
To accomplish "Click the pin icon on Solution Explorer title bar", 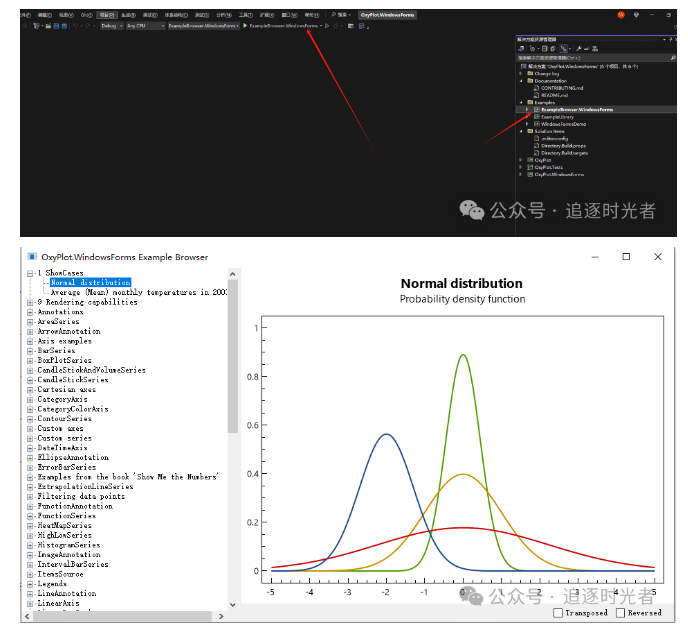I will 670,39.
